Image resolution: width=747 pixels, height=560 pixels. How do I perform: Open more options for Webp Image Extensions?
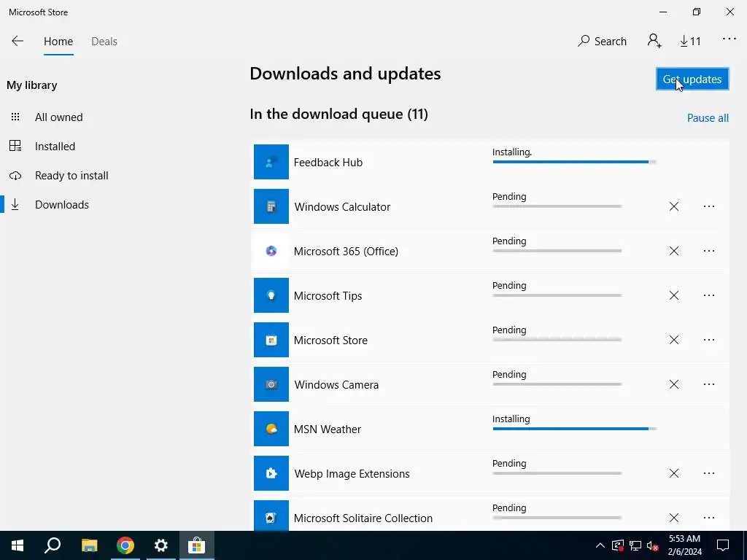click(709, 473)
